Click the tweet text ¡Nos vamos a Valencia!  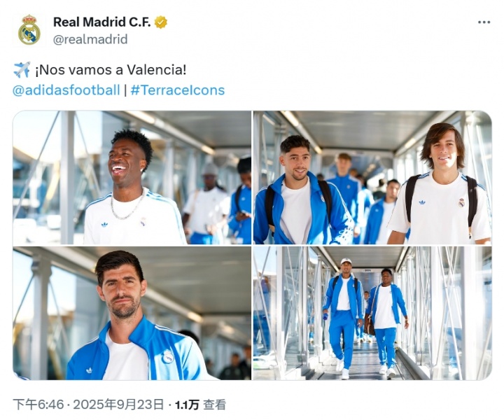(111, 70)
